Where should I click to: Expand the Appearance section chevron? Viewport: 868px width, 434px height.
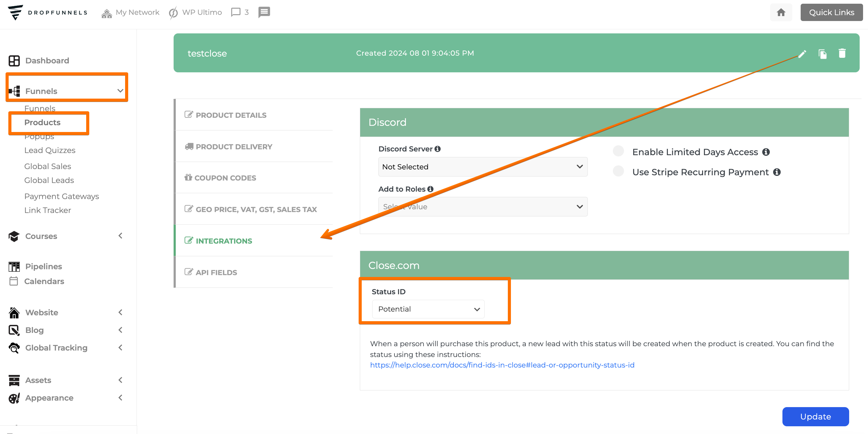click(x=120, y=398)
